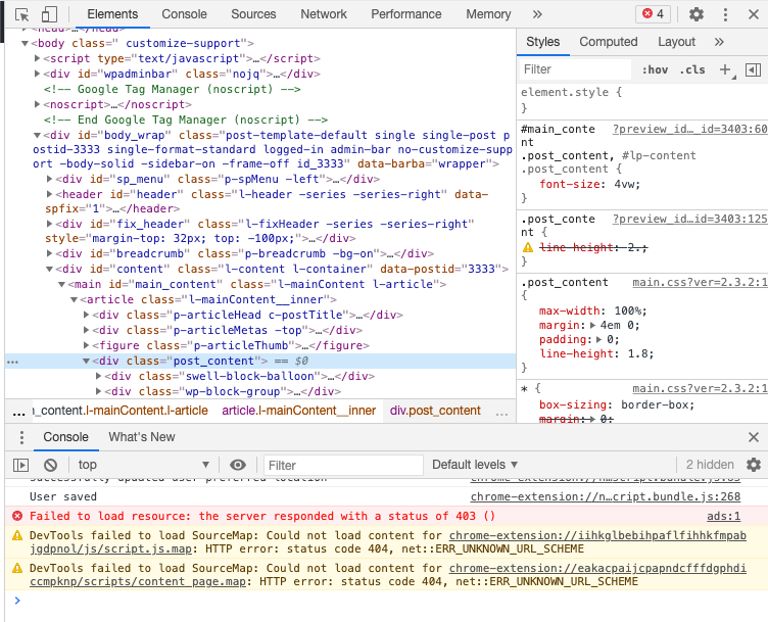The image size is (768, 622).
Task: Open the Default levels dropdown
Action: (475, 465)
